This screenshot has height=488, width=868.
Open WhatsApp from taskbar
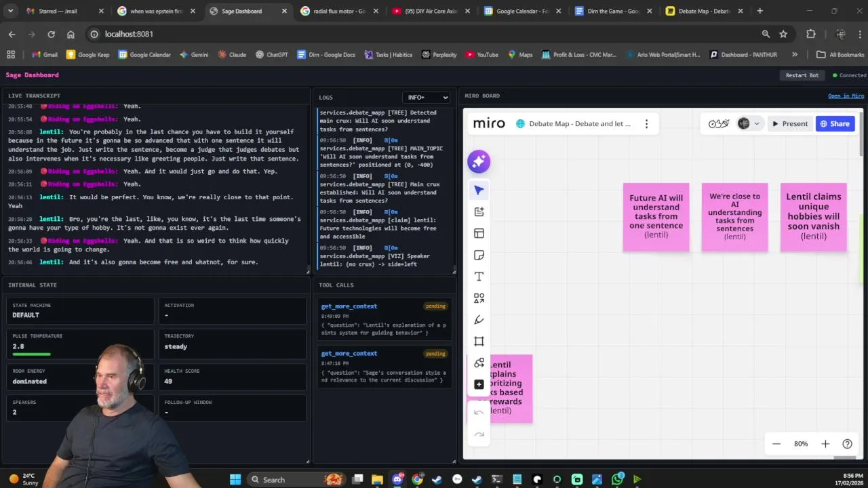[617, 479]
